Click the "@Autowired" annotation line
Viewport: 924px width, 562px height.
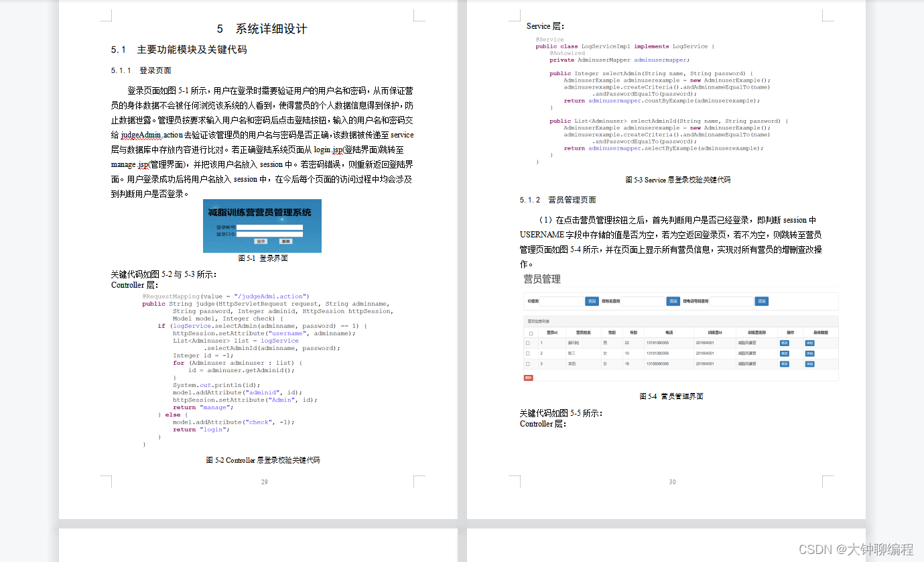pos(567,53)
